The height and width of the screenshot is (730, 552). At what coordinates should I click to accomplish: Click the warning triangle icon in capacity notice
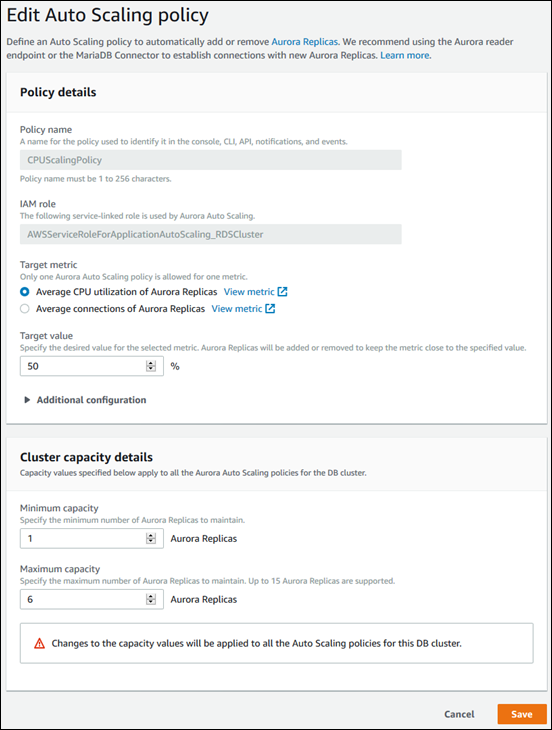pos(40,643)
